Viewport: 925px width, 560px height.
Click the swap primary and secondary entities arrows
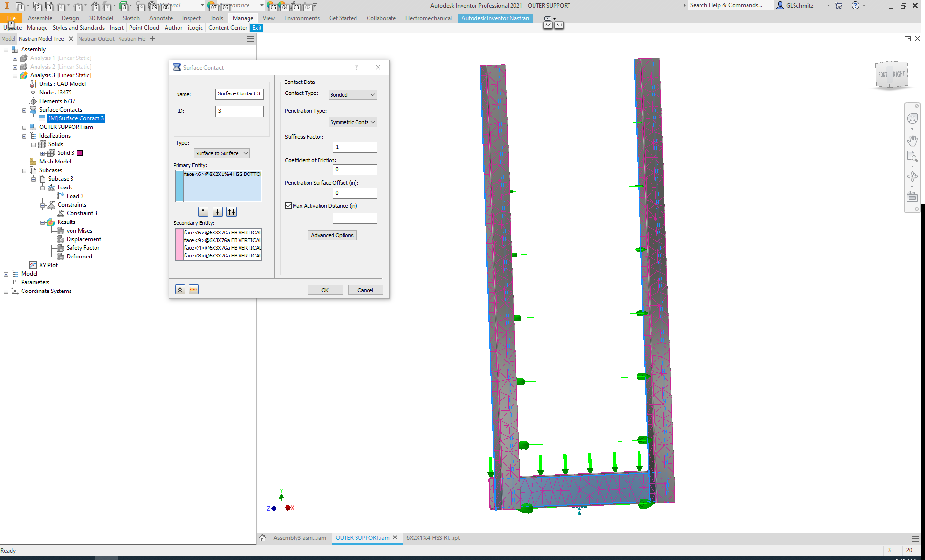[x=231, y=211]
